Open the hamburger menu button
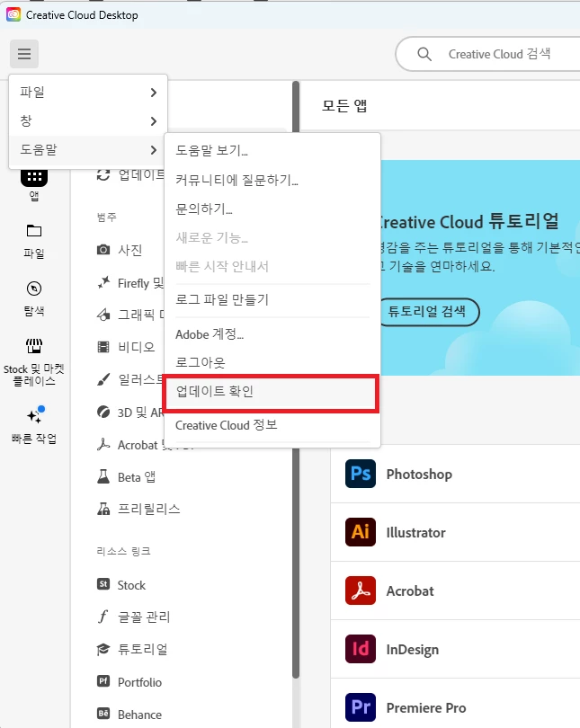 (24, 54)
